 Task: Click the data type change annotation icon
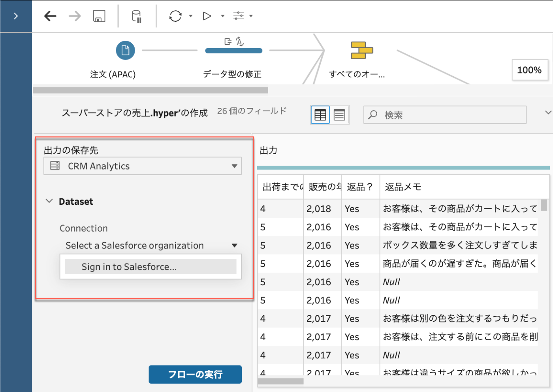click(x=240, y=41)
